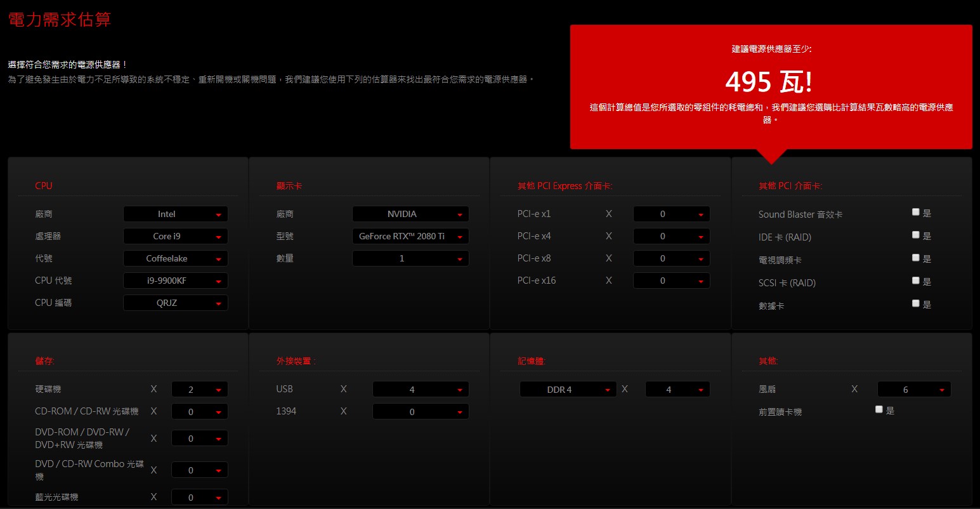Open the CPU 代號 dropdown showing i9-9900KF
The image size is (980, 509).
[x=175, y=281]
